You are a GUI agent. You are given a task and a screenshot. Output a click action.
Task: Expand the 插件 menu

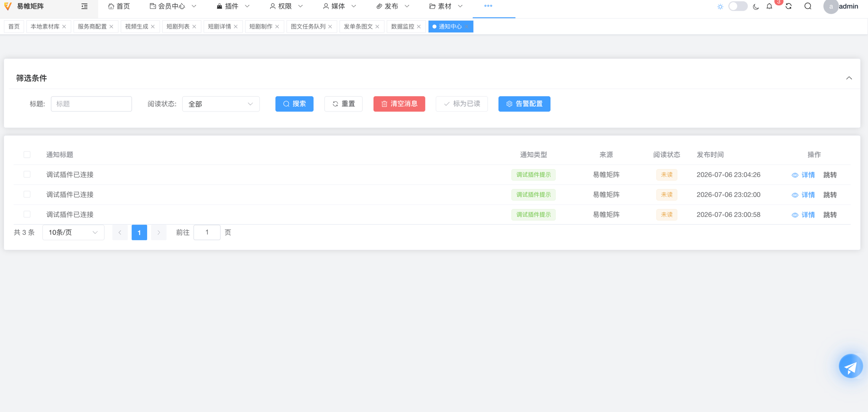point(233,6)
